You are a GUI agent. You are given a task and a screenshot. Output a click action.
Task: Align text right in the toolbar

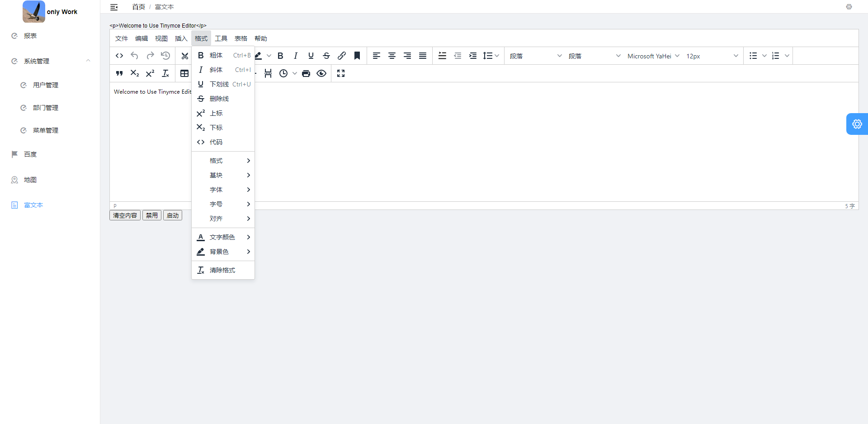[407, 56]
